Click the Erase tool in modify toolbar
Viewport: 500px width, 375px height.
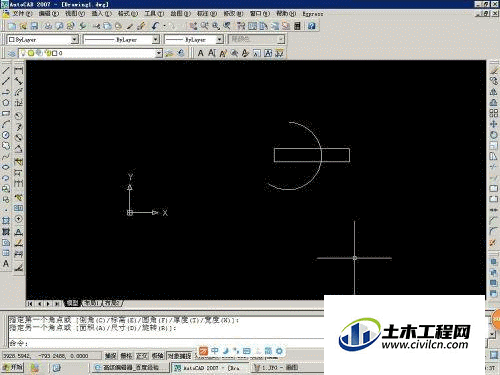click(494, 70)
